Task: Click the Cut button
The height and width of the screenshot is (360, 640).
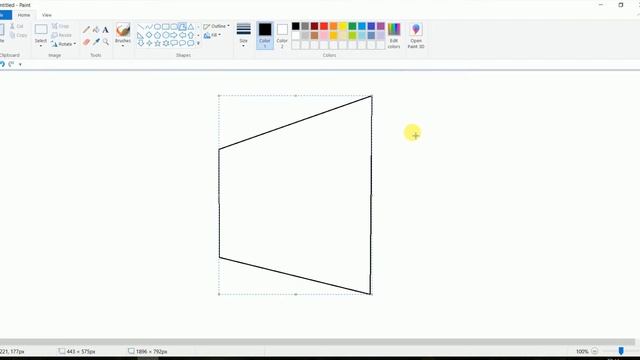Action: click(17, 26)
